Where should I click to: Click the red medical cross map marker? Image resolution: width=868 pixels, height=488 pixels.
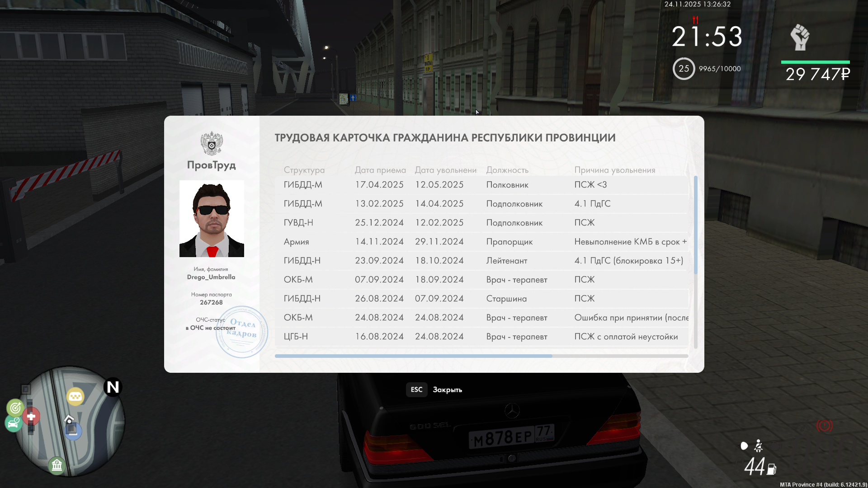pyautogui.click(x=31, y=416)
